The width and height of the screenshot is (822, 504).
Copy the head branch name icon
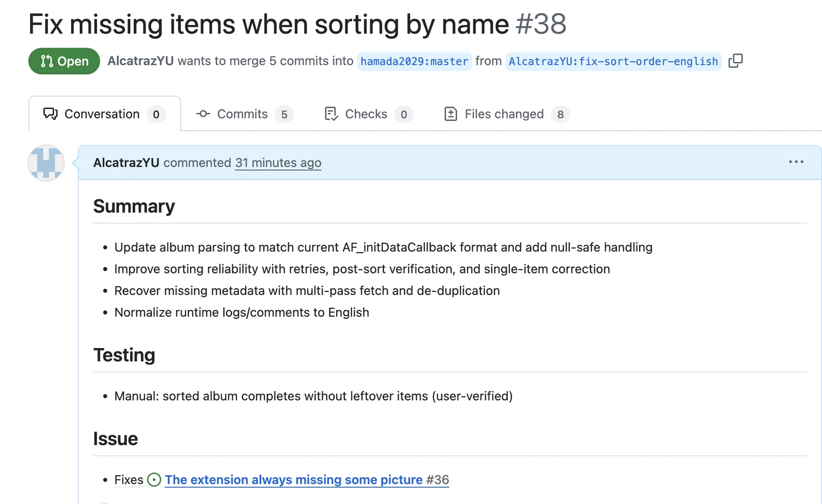point(736,61)
